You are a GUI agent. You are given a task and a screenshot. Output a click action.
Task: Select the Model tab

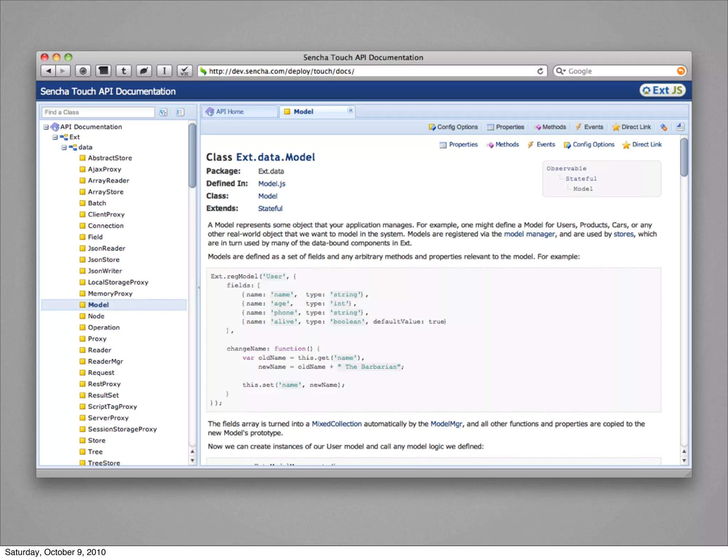316,112
